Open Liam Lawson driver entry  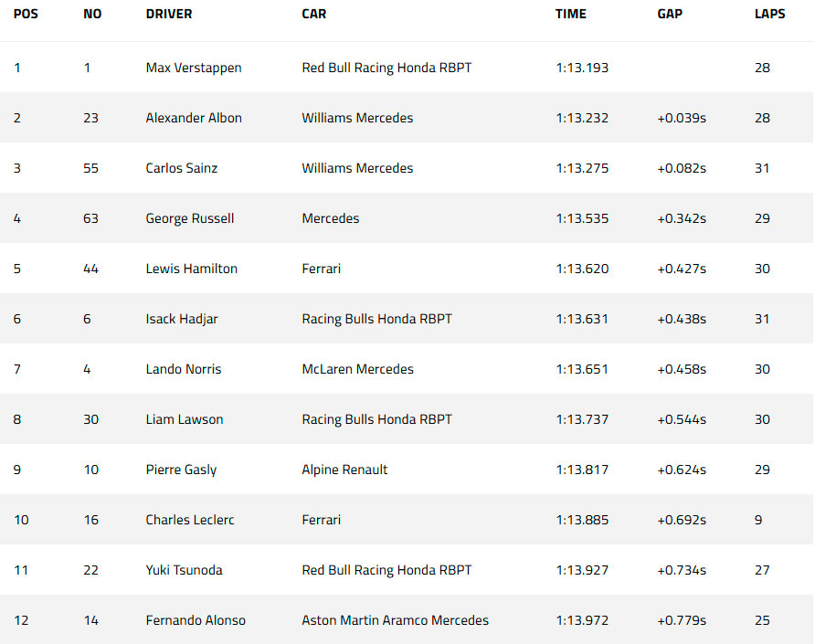point(184,419)
